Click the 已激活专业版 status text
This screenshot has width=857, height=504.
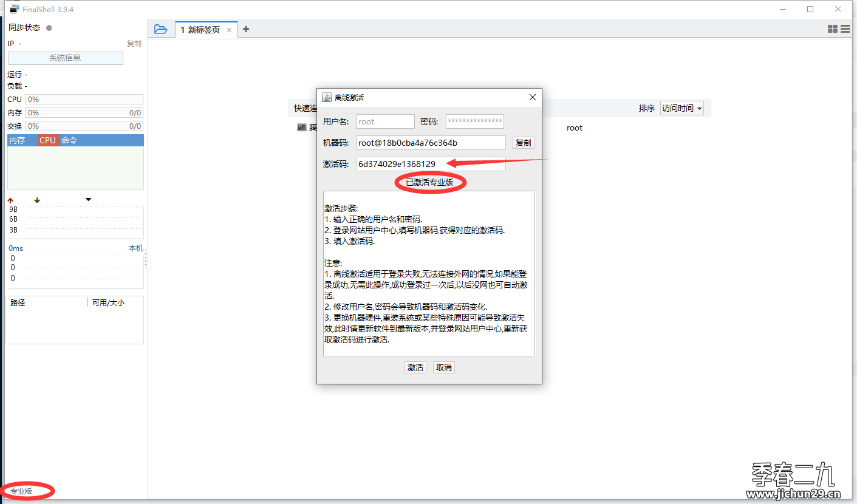pyautogui.click(x=429, y=182)
